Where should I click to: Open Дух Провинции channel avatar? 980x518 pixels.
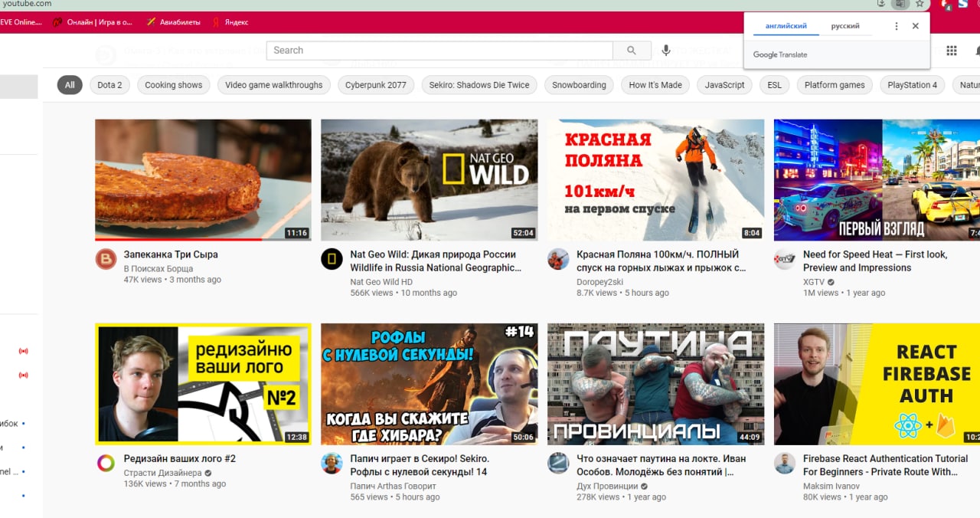pyautogui.click(x=558, y=463)
